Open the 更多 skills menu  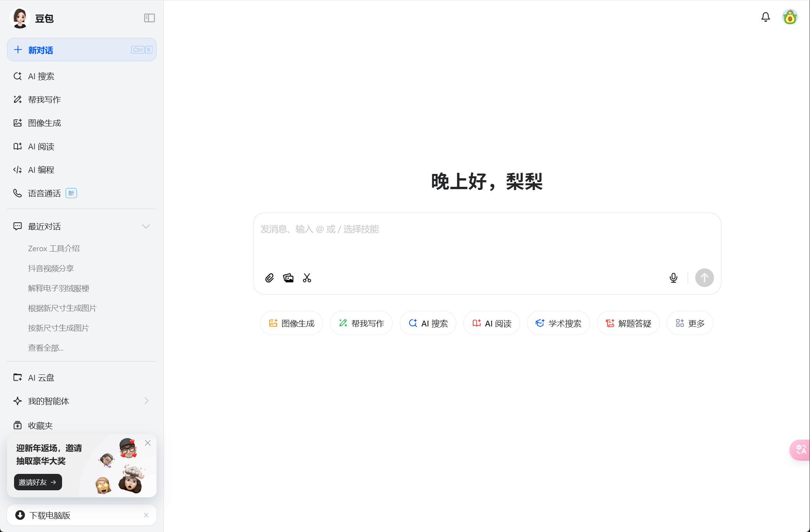(x=690, y=323)
